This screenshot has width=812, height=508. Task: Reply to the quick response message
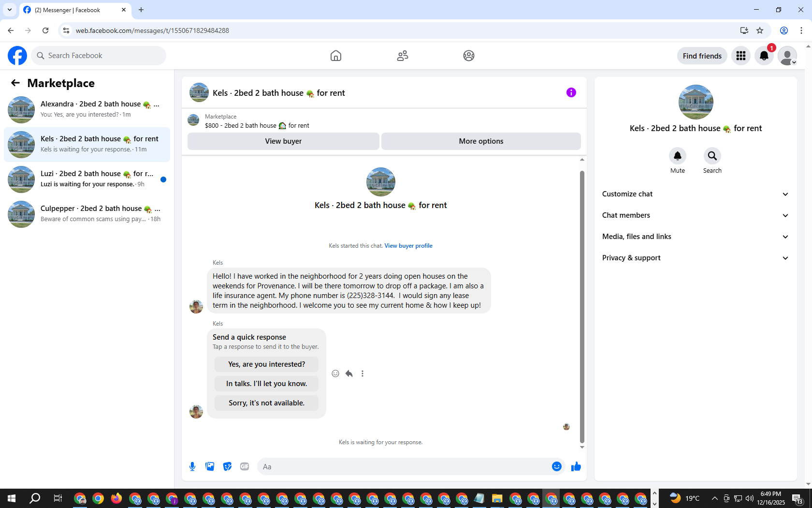[349, 374]
